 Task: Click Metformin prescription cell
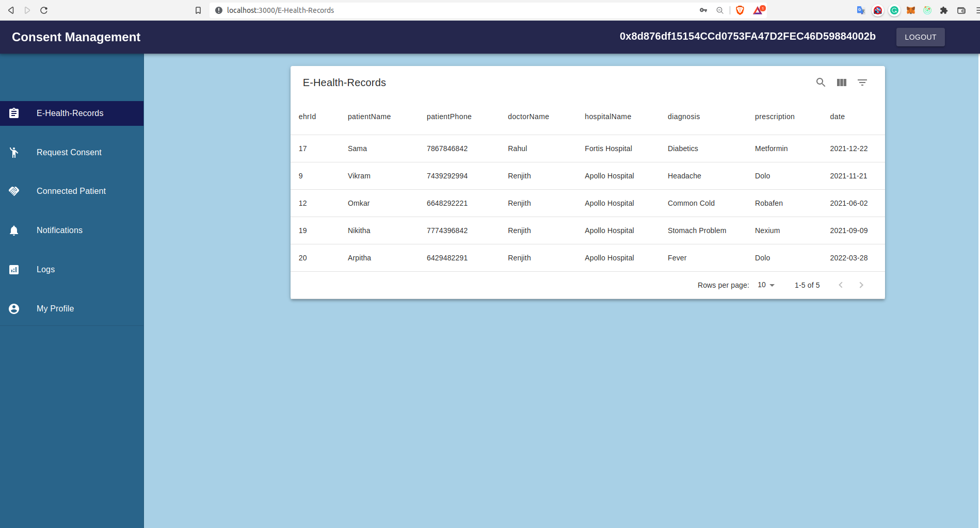[771, 148]
